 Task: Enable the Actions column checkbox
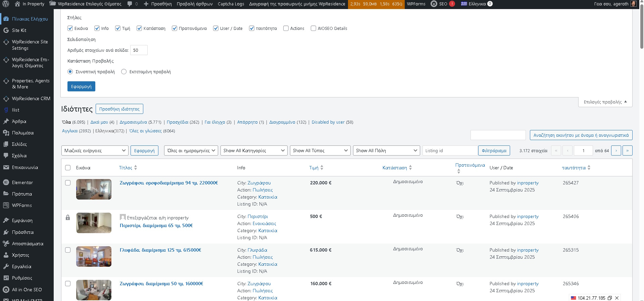pyautogui.click(x=286, y=29)
